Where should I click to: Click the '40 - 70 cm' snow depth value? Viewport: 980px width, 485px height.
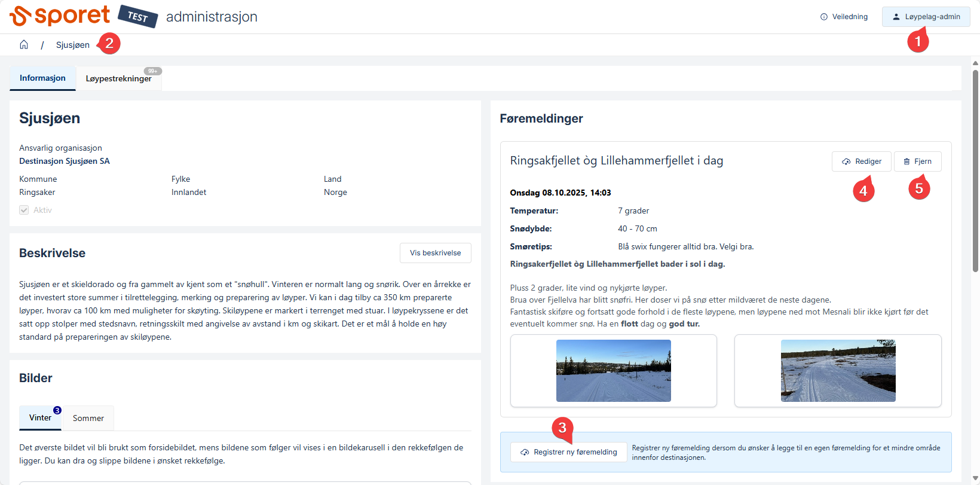pyautogui.click(x=638, y=228)
